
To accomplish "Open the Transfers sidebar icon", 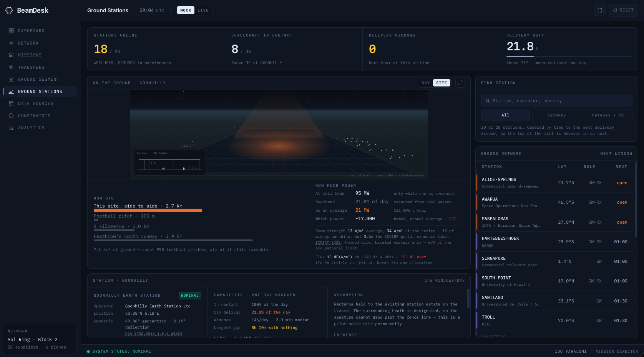I will point(11,67).
